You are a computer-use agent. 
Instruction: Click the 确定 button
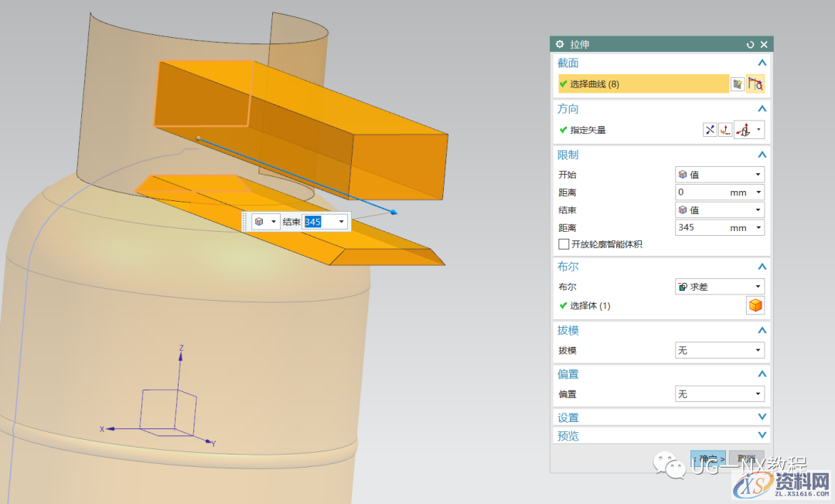[x=708, y=459]
